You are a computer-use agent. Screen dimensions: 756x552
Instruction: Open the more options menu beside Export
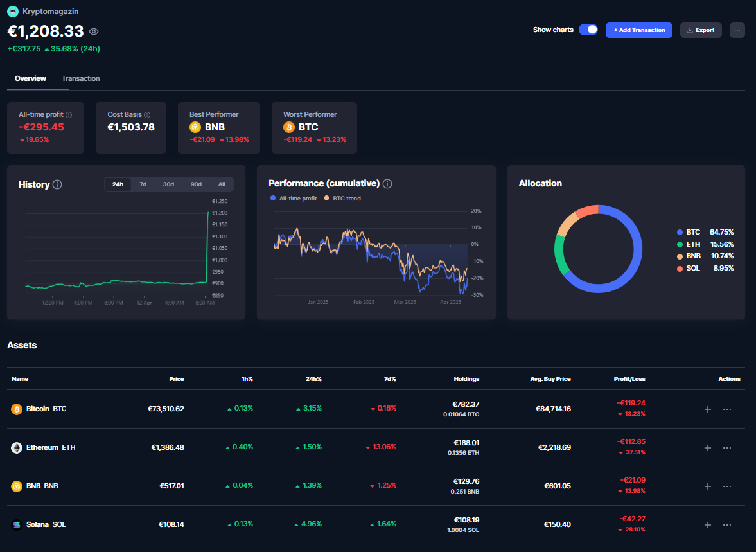(737, 30)
